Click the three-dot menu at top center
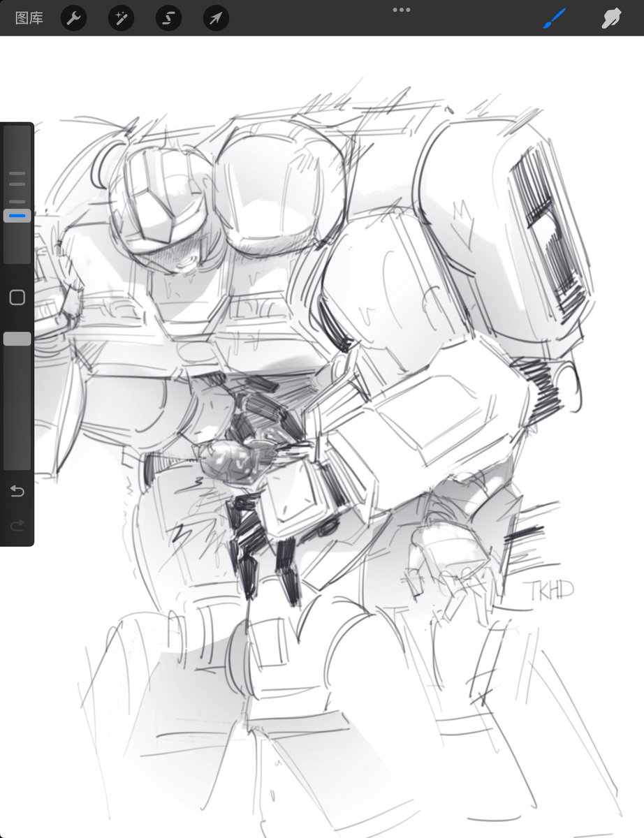The height and width of the screenshot is (838, 644). tap(402, 10)
